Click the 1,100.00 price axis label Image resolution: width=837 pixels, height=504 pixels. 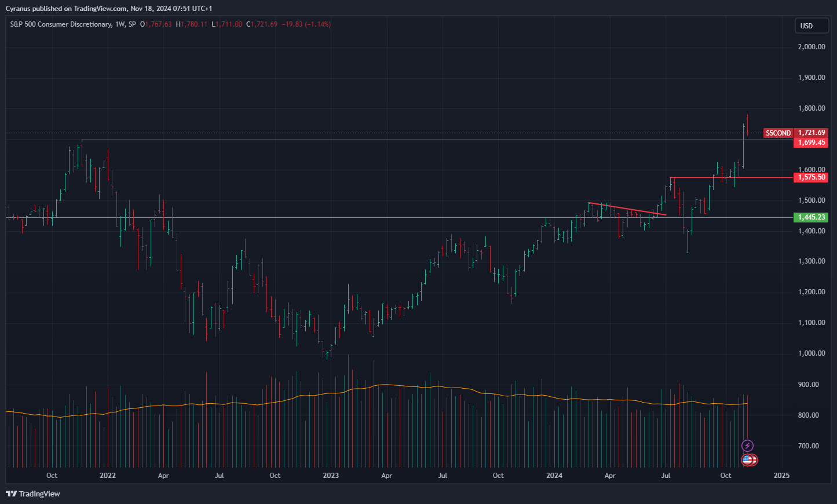pyautogui.click(x=812, y=323)
